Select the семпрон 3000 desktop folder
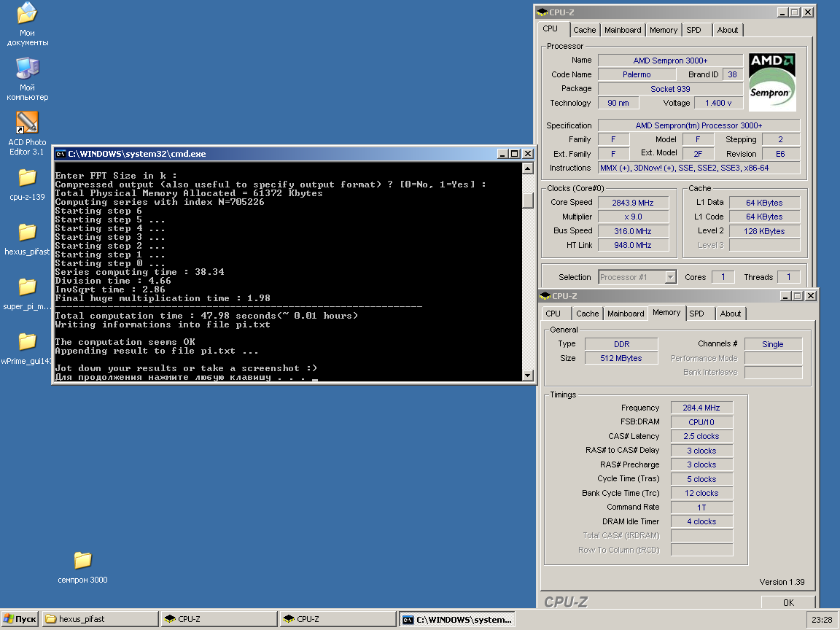The image size is (840, 630). click(82, 567)
